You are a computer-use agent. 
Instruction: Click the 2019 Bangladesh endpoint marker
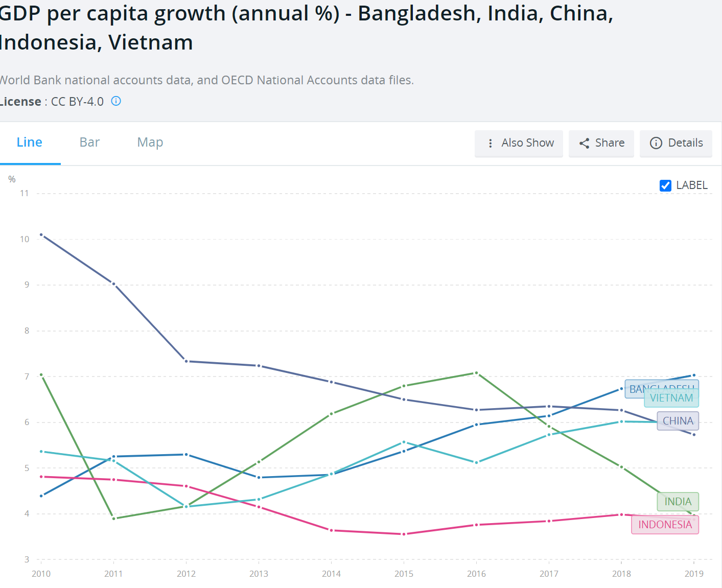(x=694, y=375)
